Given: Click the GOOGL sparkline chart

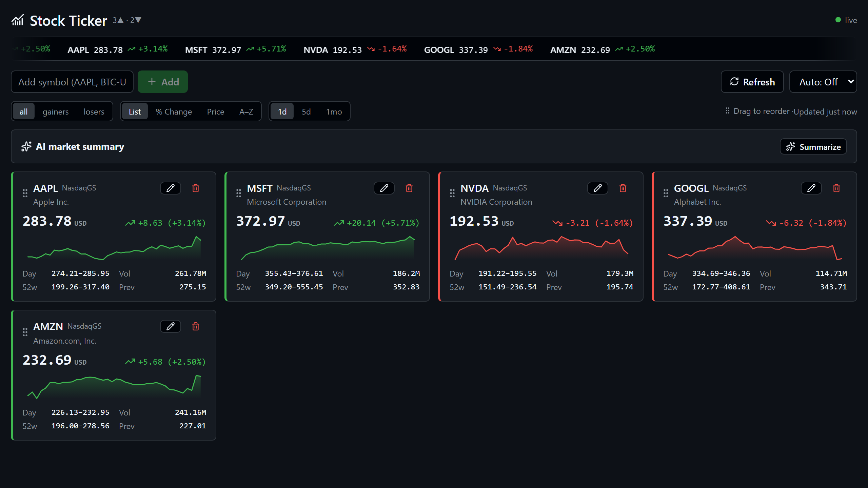Looking at the screenshot, I should [x=755, y=248].
